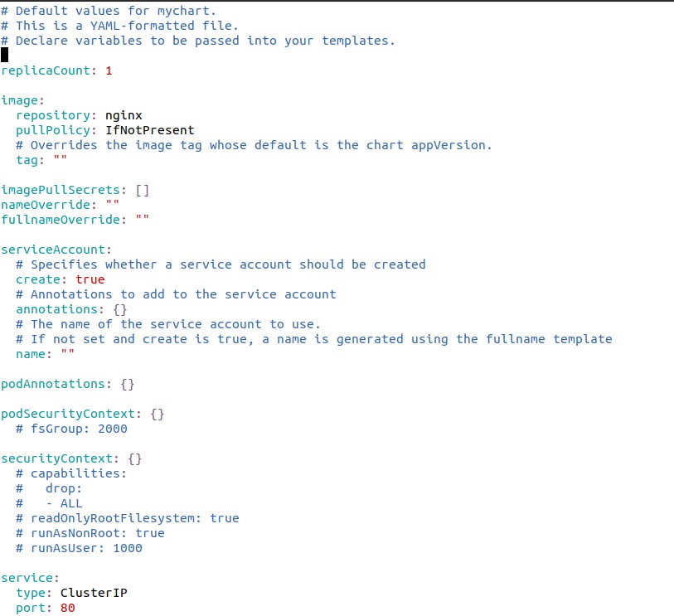
Task: Click the imagePullSecrets empty brackets
Action: point(143,190)
